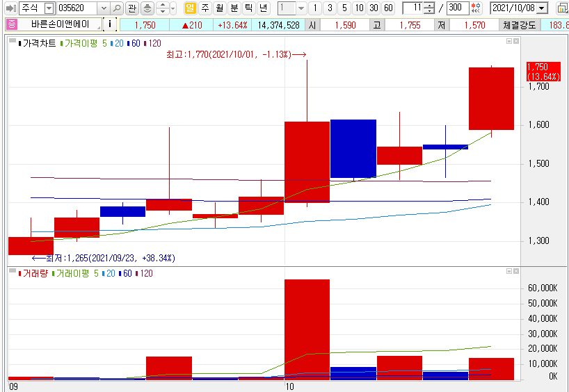Toggle the price 60-day moving average legend
Screen dimensions: 569x392
[134, 44]
